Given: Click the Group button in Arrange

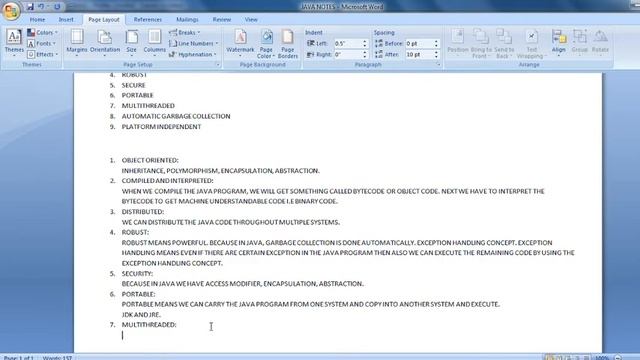Looking at the screenshot, I should tap(579, 42).
